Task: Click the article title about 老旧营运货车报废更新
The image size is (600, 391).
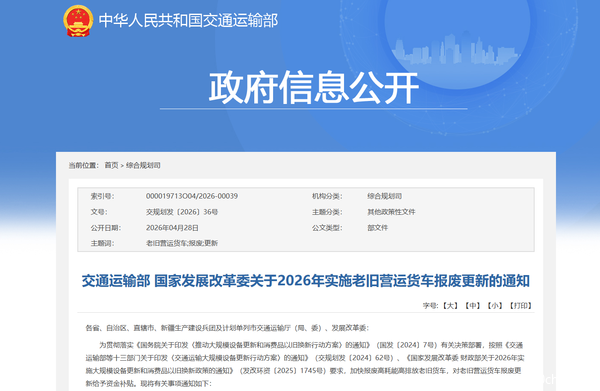Action: click(x=306, y=281)
